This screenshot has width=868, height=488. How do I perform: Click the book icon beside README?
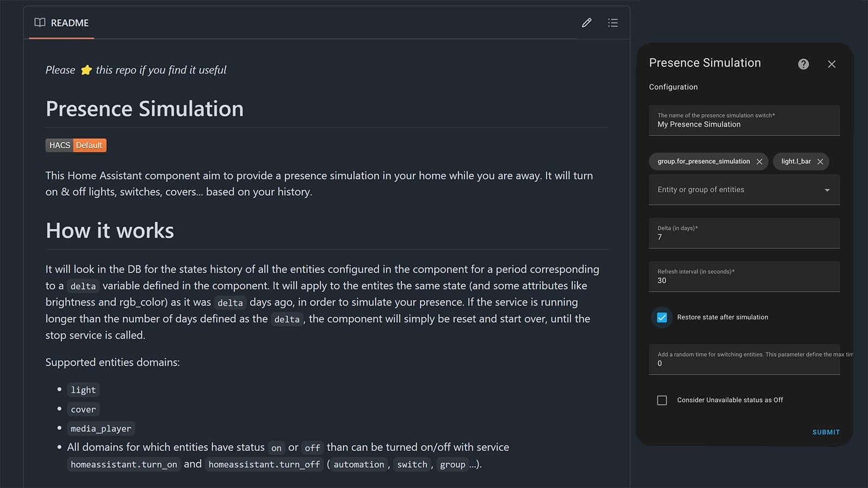point(40,23)
